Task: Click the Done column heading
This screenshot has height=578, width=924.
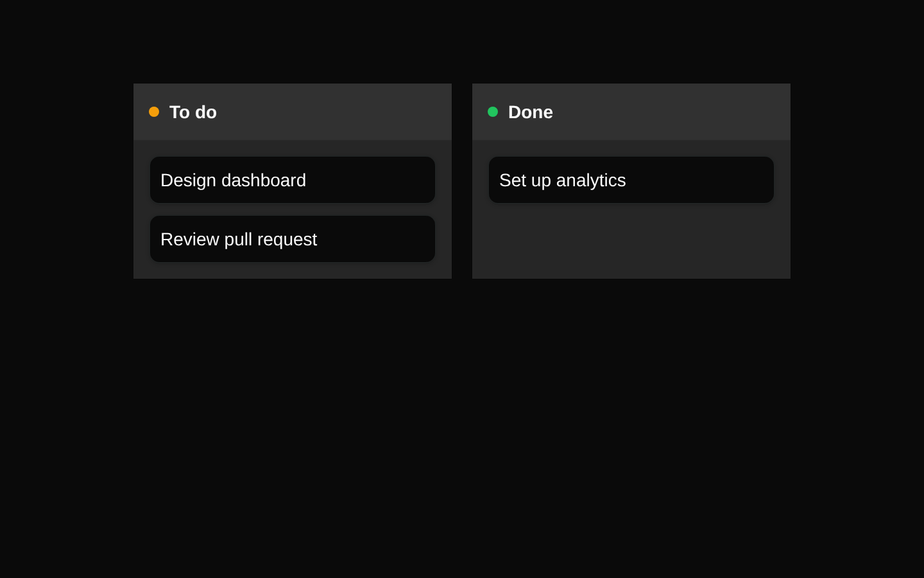Action: [x=531, y=112]
